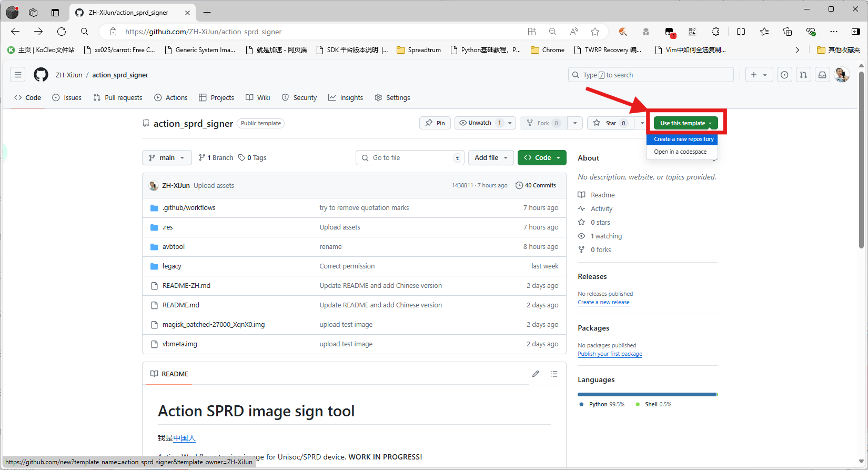Image resolution: width=868 pixels, height=470 pixels.
Task: Click the 中国人 link in README
Action: pos(184,438)
